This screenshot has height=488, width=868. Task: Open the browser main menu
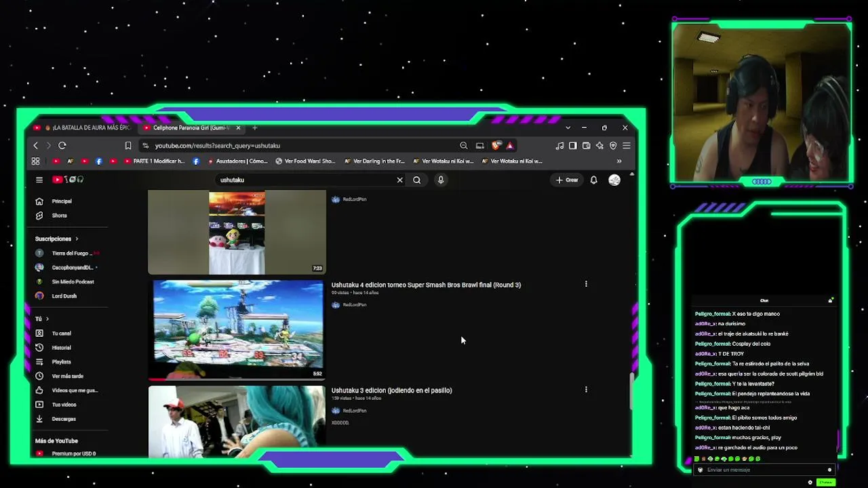pos(627,146)
